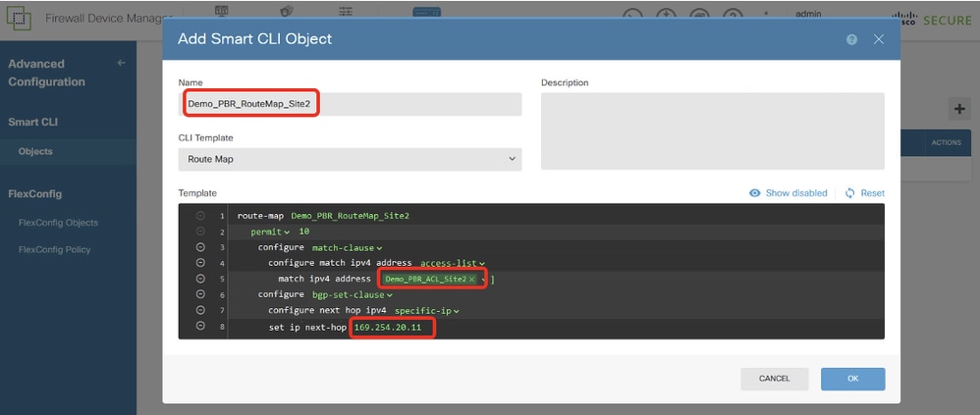Remove the Demo_PBR_ACL_Site2 tag
The height and width of the screenshot is (415, 980).
(472, 280)
